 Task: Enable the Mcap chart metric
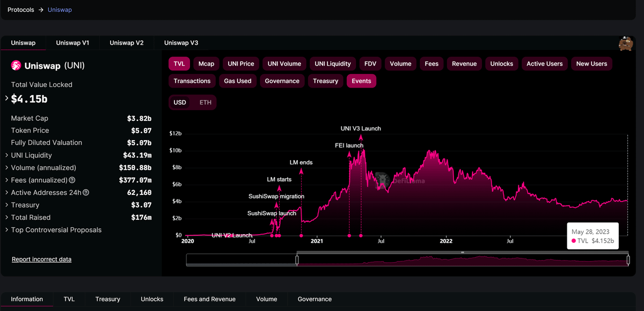pos(206,64)
